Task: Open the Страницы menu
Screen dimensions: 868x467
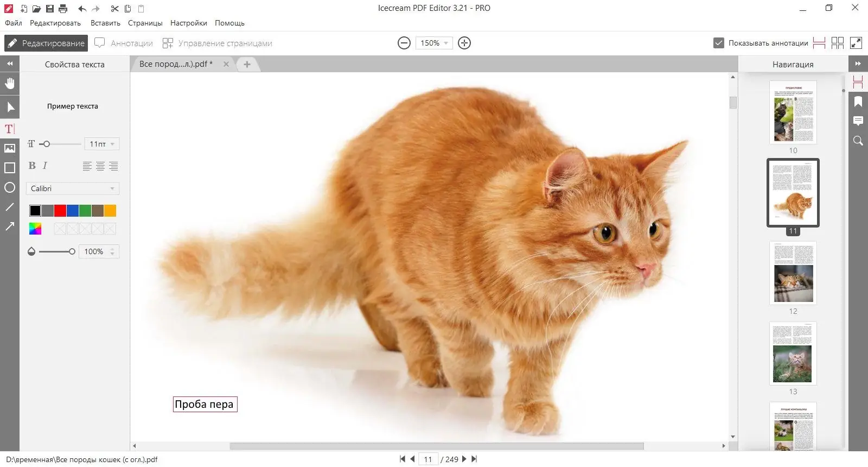Action: coord(145,23)
